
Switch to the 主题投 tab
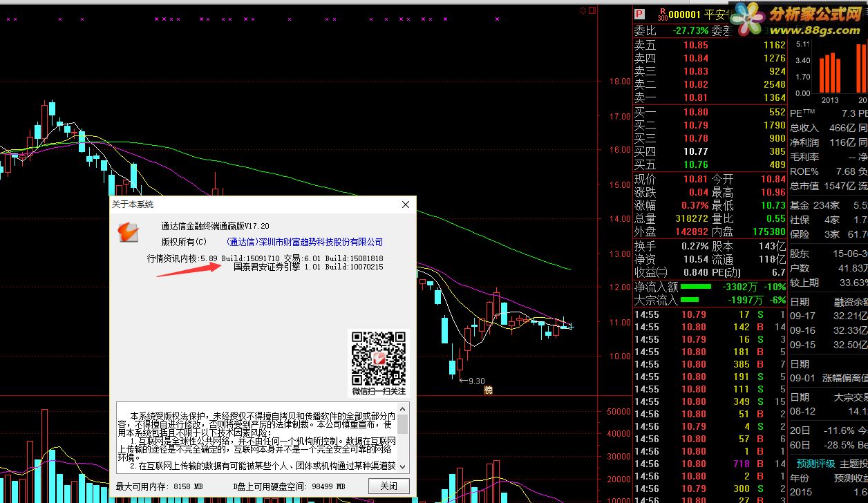(x=853, y=464)
